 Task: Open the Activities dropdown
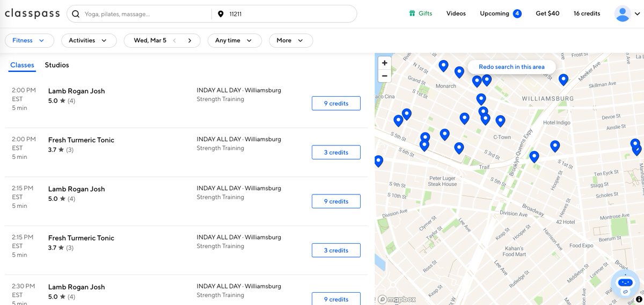click(88, 40)
